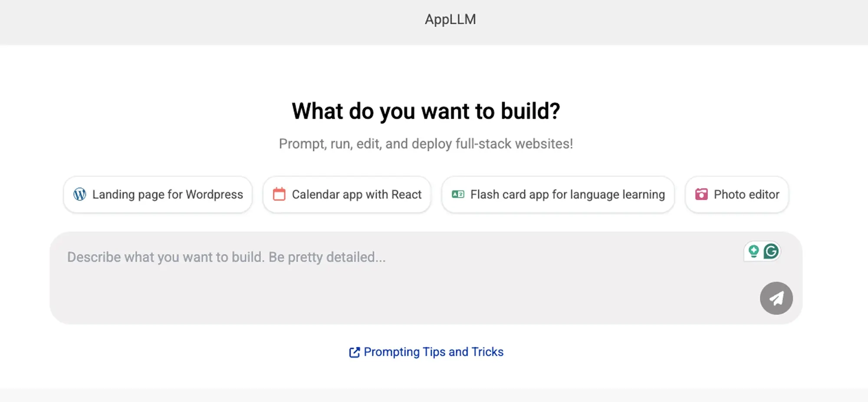
Task: Pick Flash card app for language learning
Action: click(x=558, y=194)
